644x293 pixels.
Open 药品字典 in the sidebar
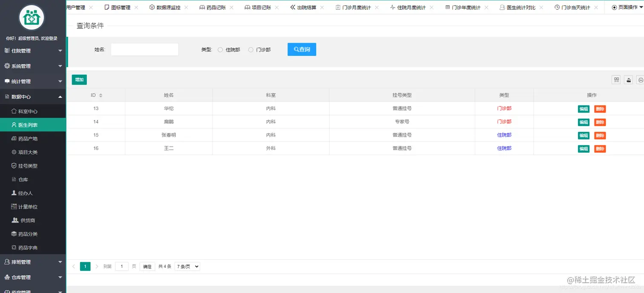[33, 248]
